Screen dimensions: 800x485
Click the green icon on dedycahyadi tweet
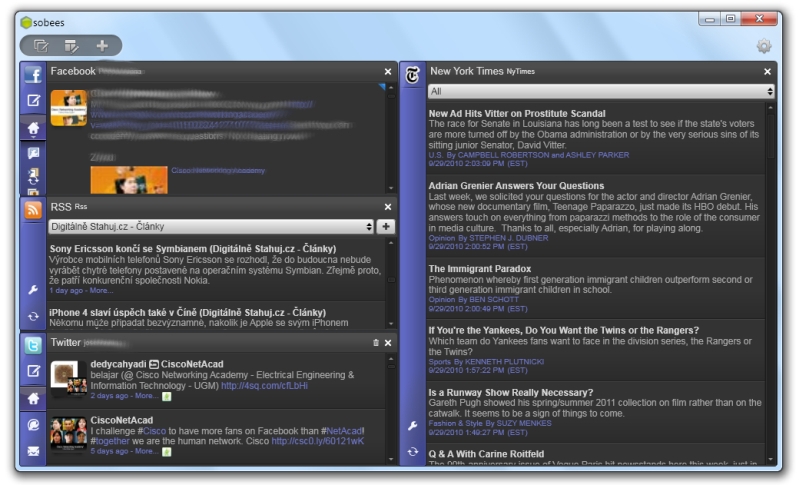[166, 396]
